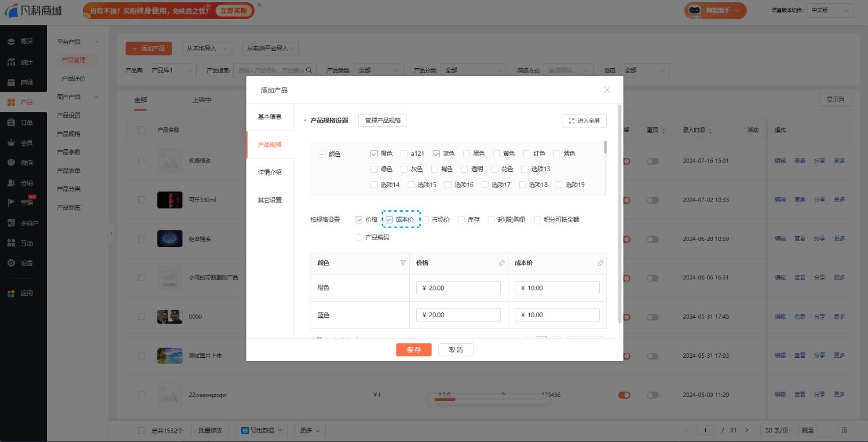868x442 pixels.
Task: Click the horizontal table scrollbar
Action: [x=444, y=399]
